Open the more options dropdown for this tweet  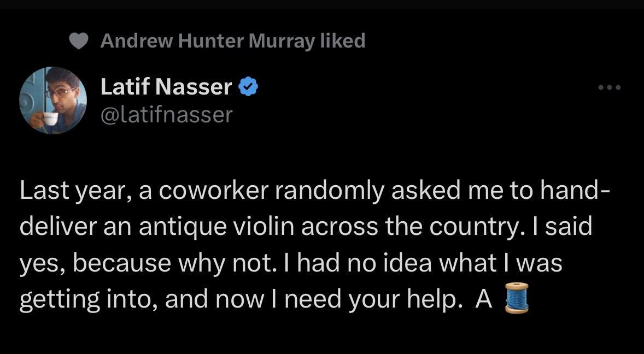pos(609,87)
